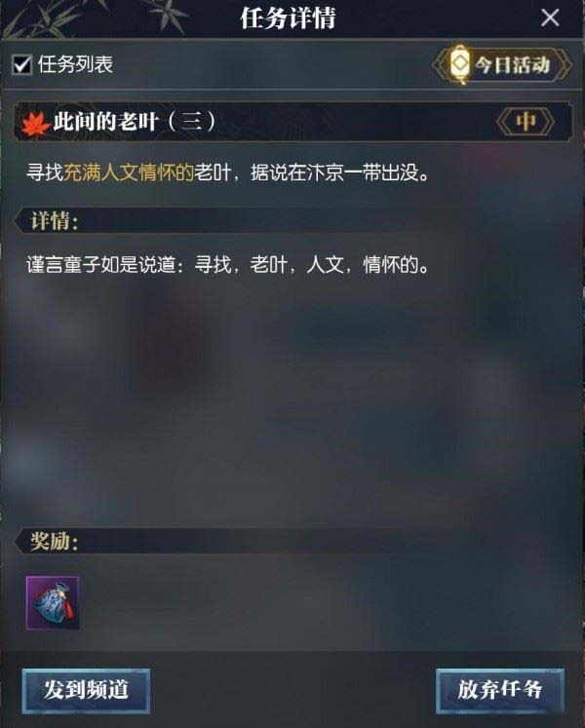
Task: Click 放弃任务 to abandon the quest
Action: [500, 690]
